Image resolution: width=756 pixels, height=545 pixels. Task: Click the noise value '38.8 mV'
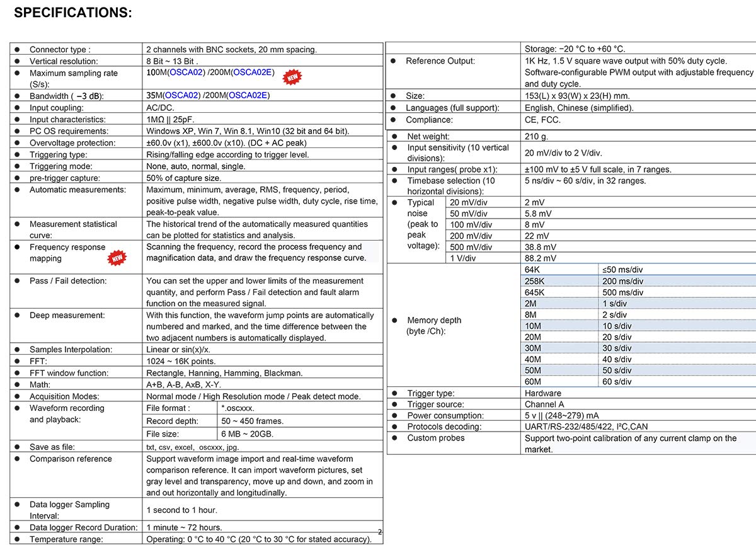coord(541,248)
